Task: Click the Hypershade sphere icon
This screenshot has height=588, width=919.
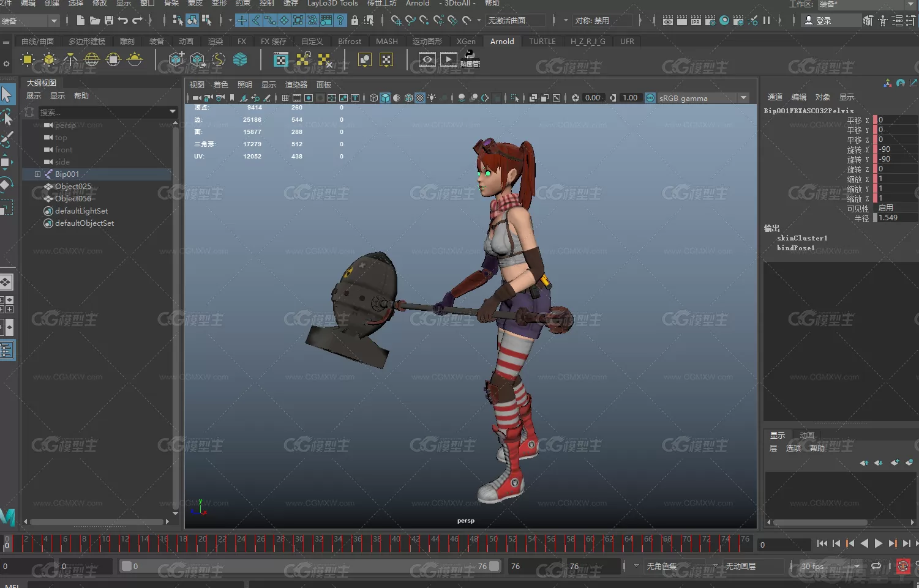Action: 724,20
